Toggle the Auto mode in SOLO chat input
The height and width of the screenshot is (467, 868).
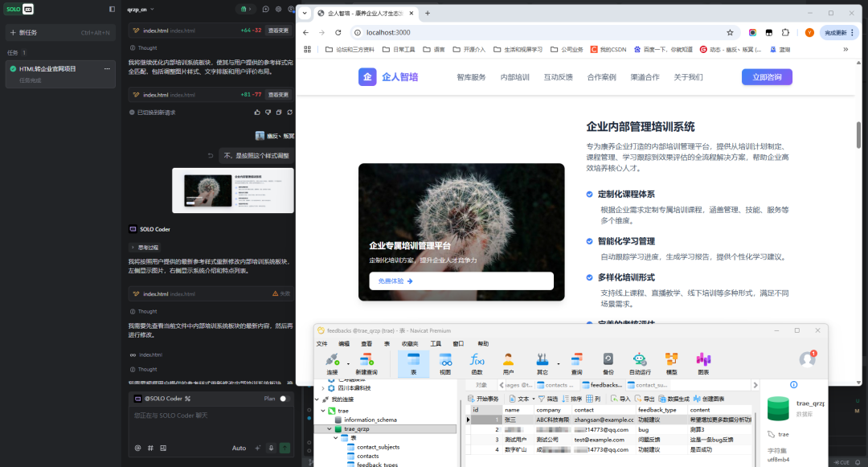click(x=239, y=449)
